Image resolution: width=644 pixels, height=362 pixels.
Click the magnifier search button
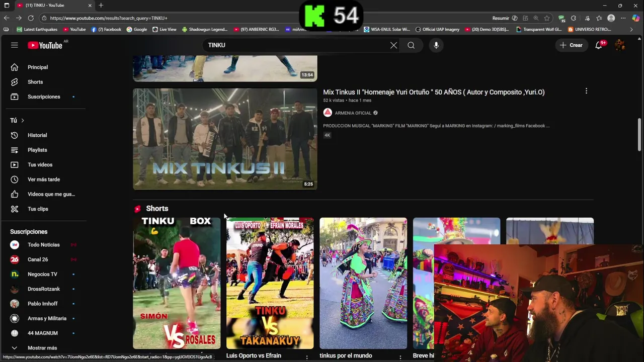pos(411,45)
